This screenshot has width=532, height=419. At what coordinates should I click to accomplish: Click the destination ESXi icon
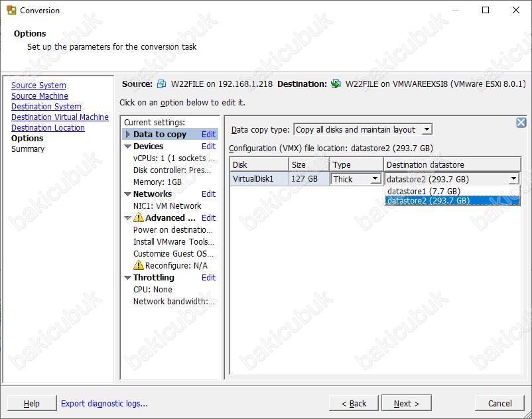click(x=336, y=84)
